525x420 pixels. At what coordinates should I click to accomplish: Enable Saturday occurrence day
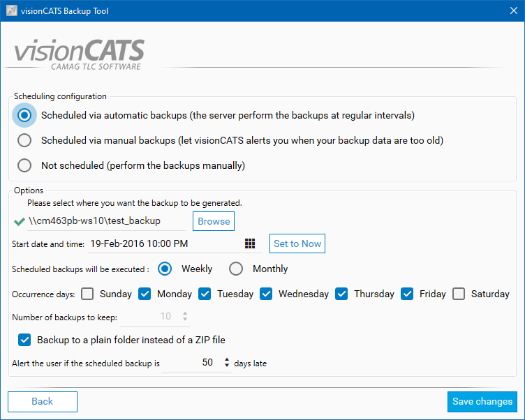459,294
